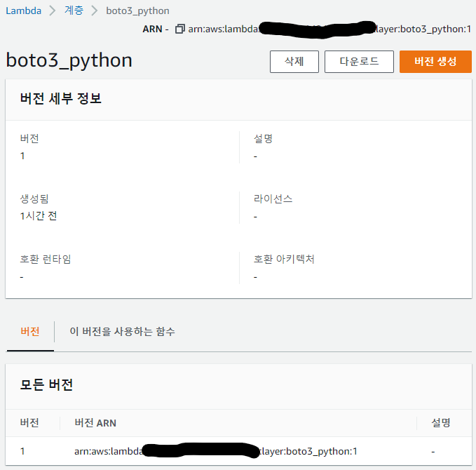Click the ARN text at page top

point(329,29)
